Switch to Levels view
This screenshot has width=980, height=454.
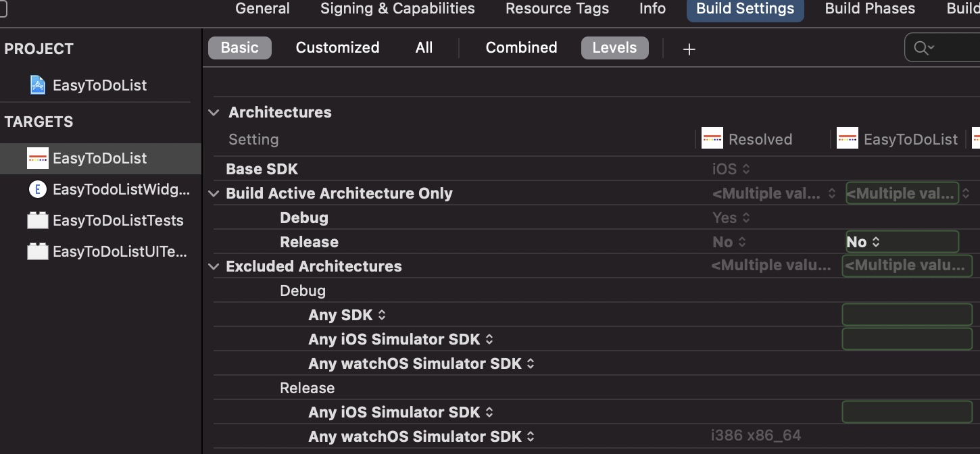[x=614, y=48]
